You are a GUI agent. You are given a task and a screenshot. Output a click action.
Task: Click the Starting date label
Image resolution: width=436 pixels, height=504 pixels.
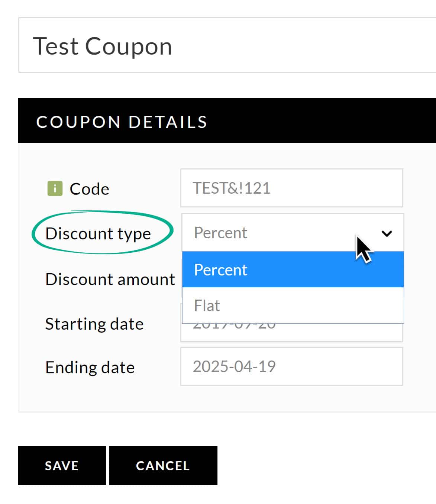pos(94,324)
